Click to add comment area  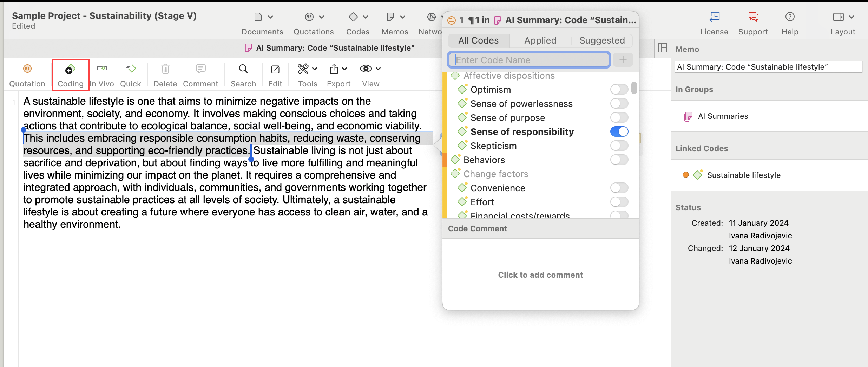point(540,275)
